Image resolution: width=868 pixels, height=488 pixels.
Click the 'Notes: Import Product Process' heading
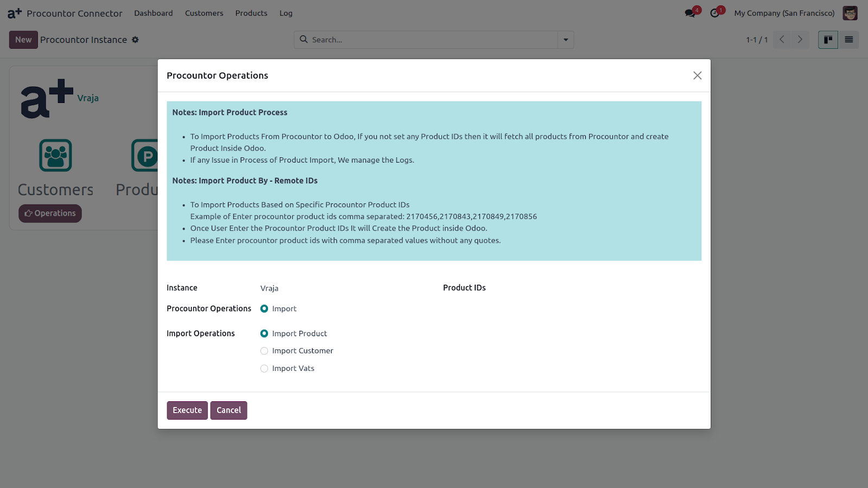click(x=230, y=112)
